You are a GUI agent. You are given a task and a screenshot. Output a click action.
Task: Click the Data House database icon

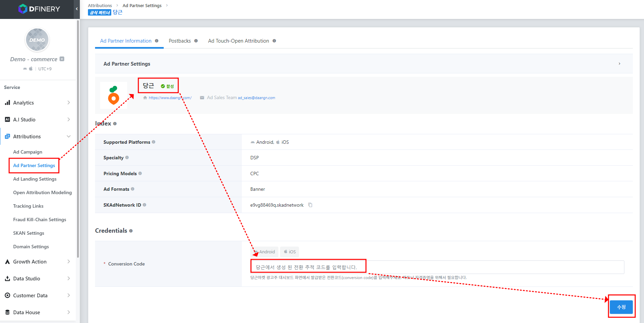tap(7, 312)
